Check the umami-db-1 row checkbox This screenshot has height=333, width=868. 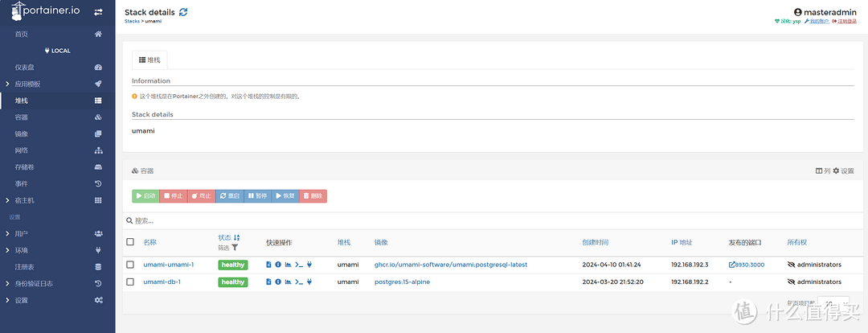tap(130, 282)
